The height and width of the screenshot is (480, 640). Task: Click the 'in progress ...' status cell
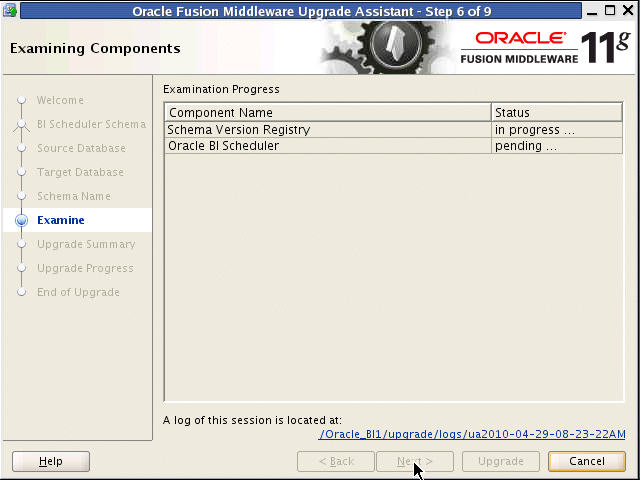557,130
